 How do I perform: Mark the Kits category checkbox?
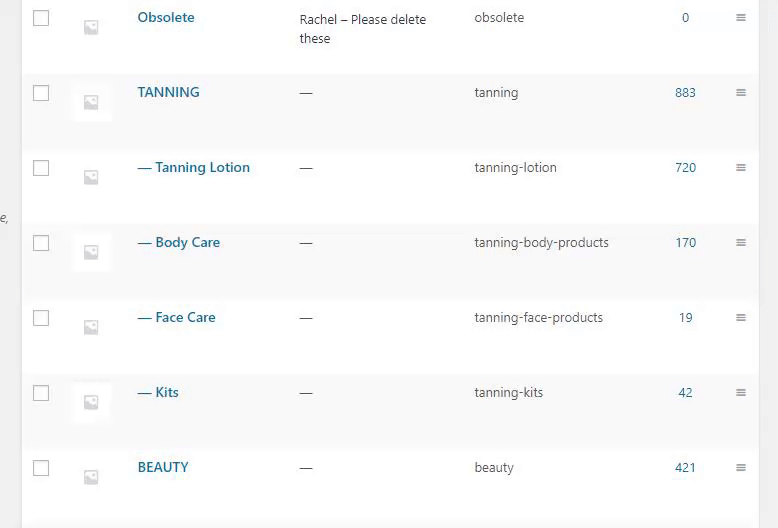41,393
